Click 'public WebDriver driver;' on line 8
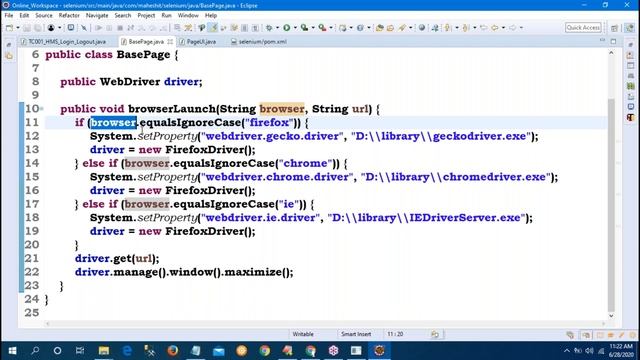The image size is (640, 360). click(x=131, y=82)
